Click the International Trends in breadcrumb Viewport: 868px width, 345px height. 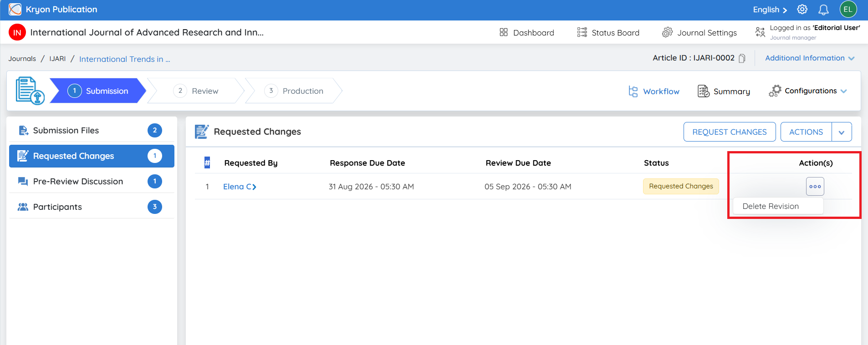pos(125,59)
